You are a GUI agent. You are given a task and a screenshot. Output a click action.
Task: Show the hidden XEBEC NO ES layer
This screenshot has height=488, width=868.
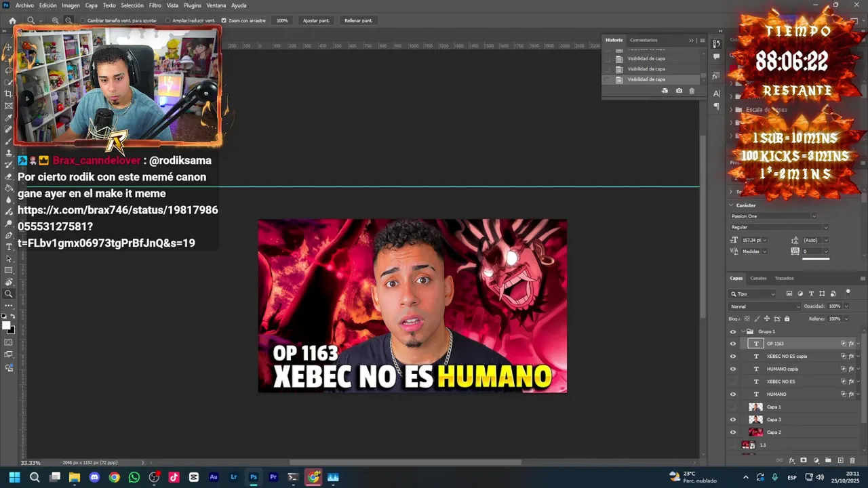pyautogui.click(x=732, y=382)
